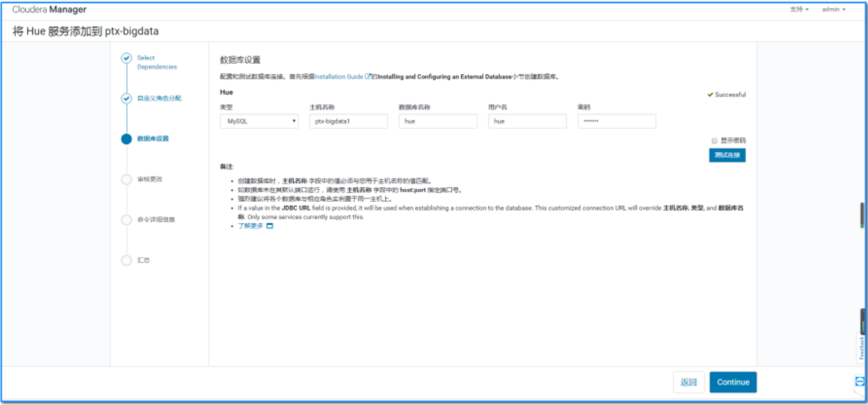Click the 命令详细信息 step circle
The image size is (868, 405).
[126, 220]
